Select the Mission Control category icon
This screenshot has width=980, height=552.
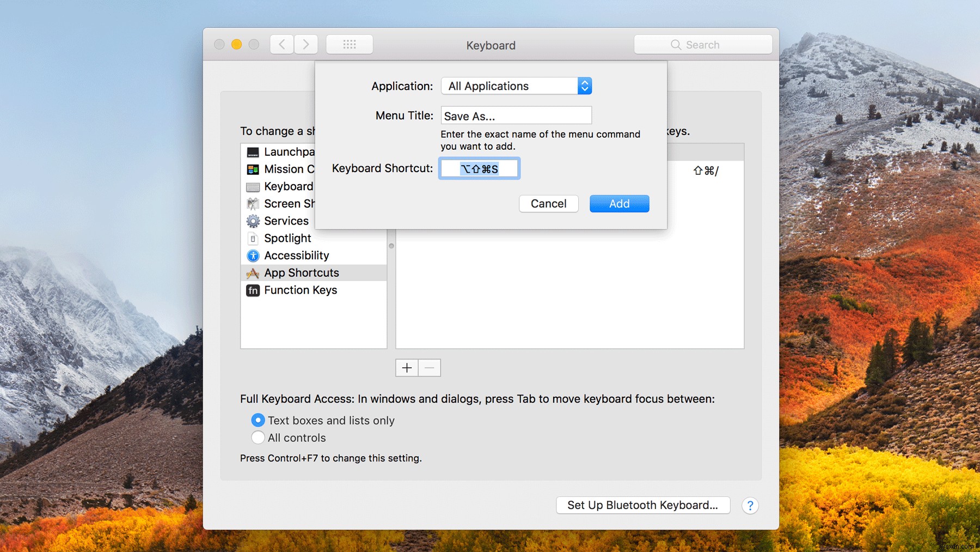253,169
